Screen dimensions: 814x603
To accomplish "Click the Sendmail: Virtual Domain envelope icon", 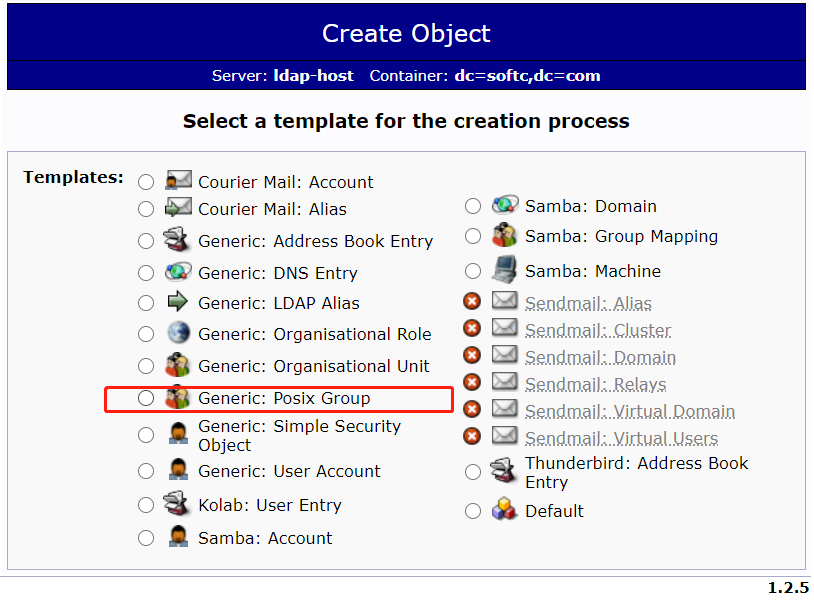I will (505, 408).
